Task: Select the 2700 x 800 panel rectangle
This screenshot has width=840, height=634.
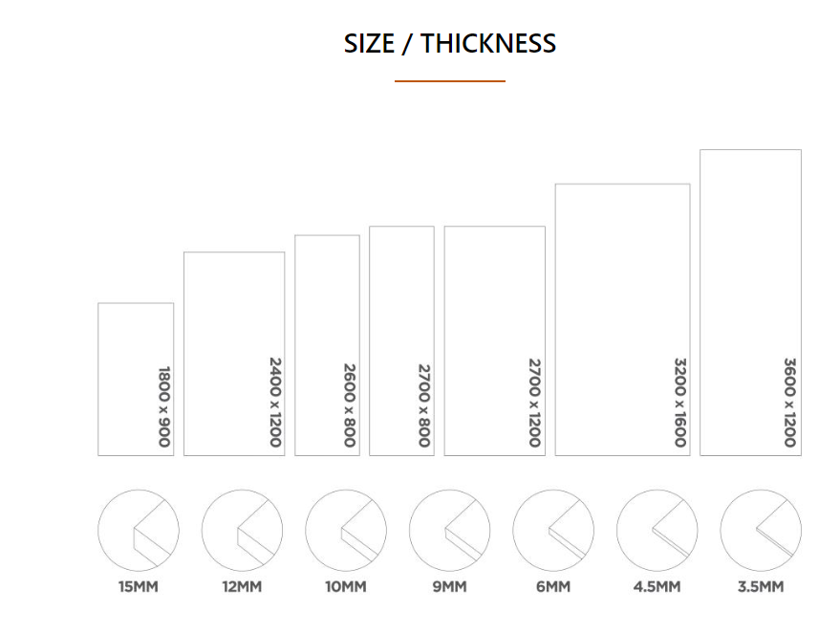Action: (x=401, y=340)
